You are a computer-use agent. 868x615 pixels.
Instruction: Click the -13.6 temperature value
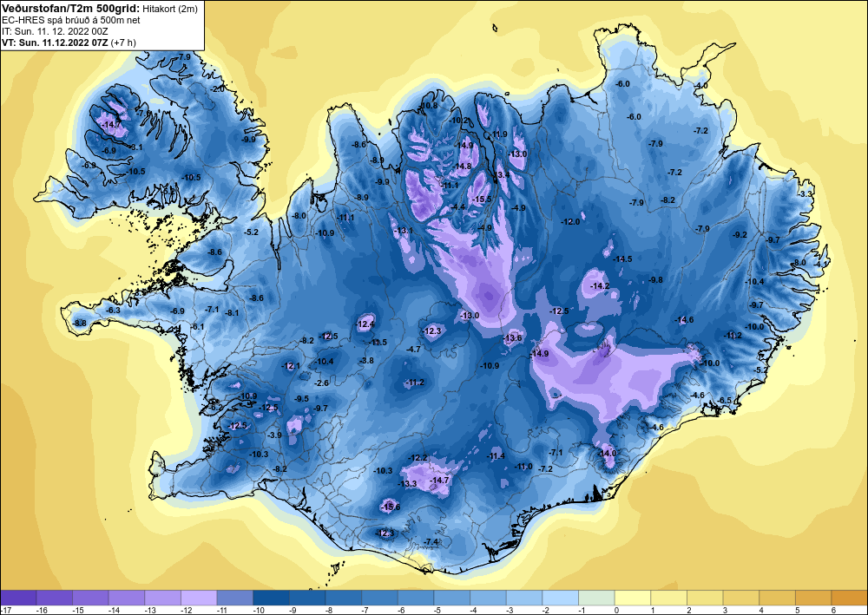513,338
